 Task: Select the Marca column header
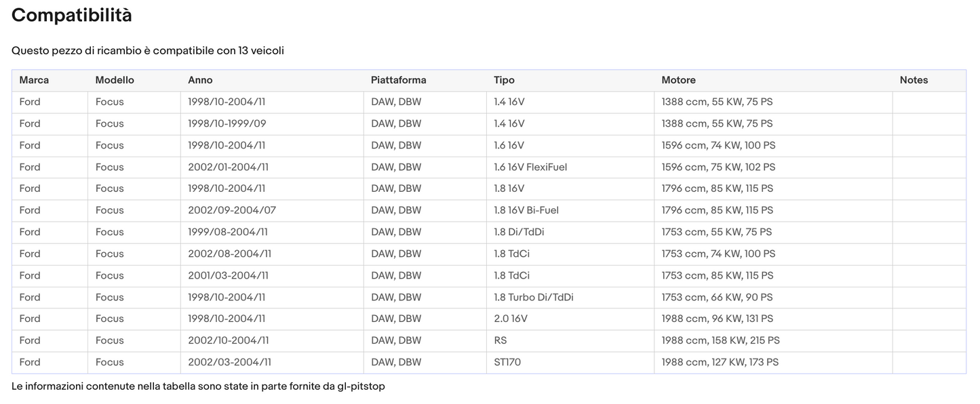click(x=34, y=80)
